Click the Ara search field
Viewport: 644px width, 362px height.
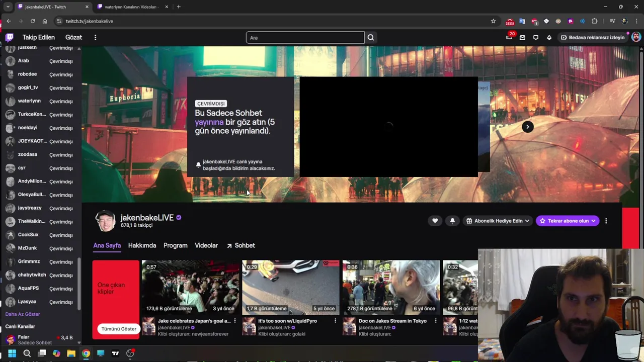pos(305,38)
